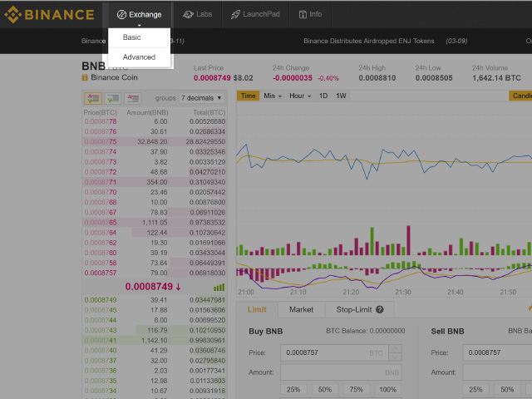Screen dimensions: 532x399
Task: Open the Info menu item
Action: [x=310, y=14]
